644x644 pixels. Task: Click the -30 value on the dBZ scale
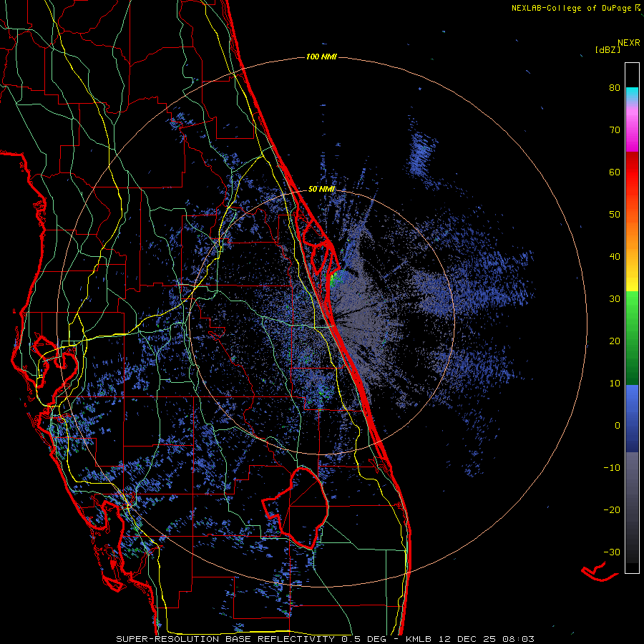pyautogui.click(x=612, y=552)
